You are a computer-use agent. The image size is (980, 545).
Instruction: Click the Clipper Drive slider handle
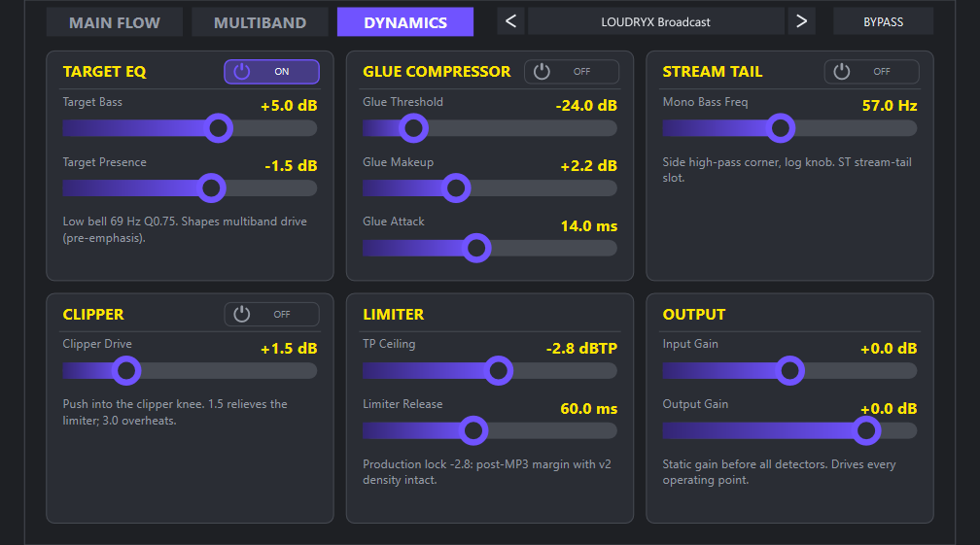coord(126,371)
